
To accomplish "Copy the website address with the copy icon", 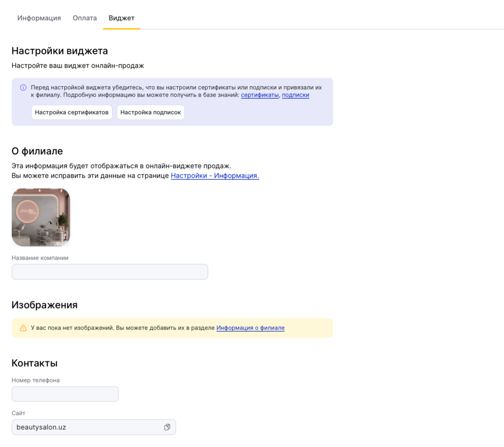I will (x=167, y=427).
